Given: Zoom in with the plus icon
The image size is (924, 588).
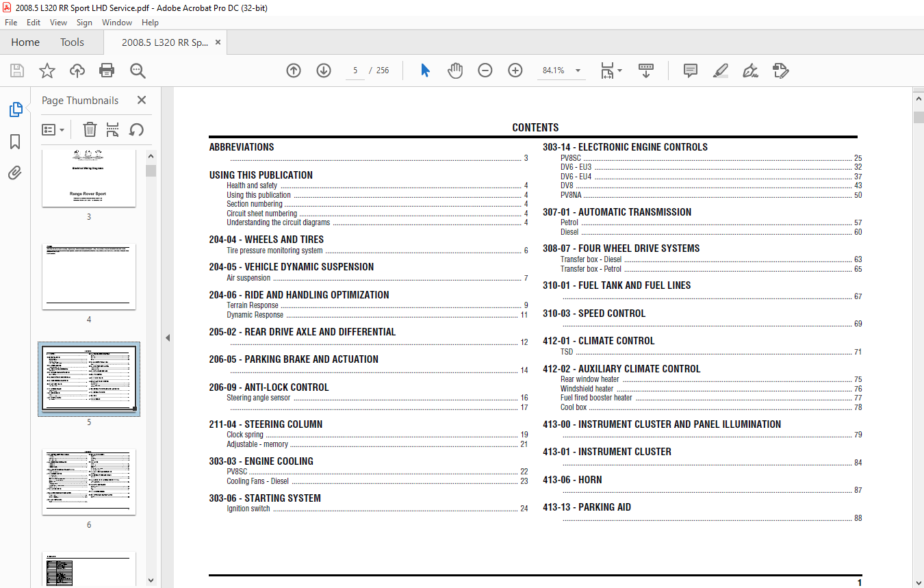Looking at the screenshot, I should 515,71.
